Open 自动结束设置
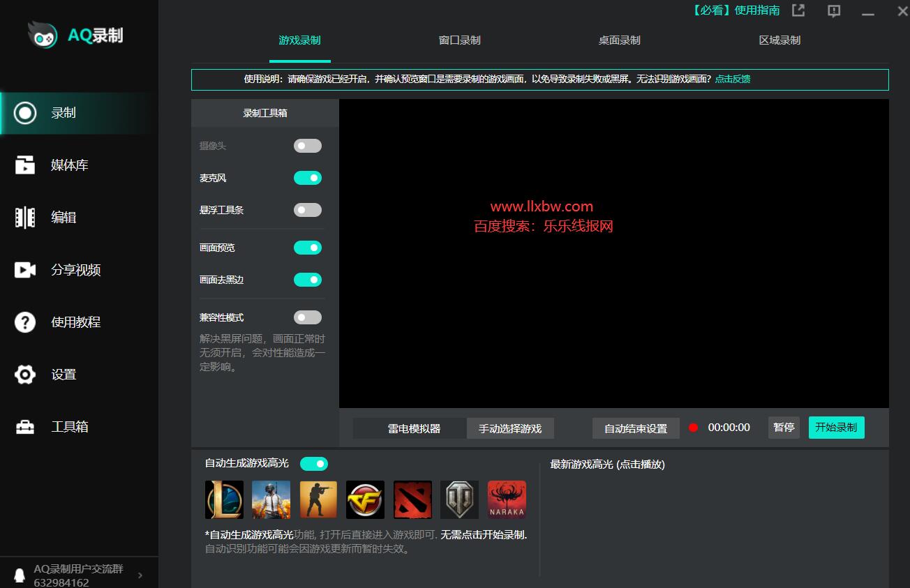 click(x=636, y=428)
